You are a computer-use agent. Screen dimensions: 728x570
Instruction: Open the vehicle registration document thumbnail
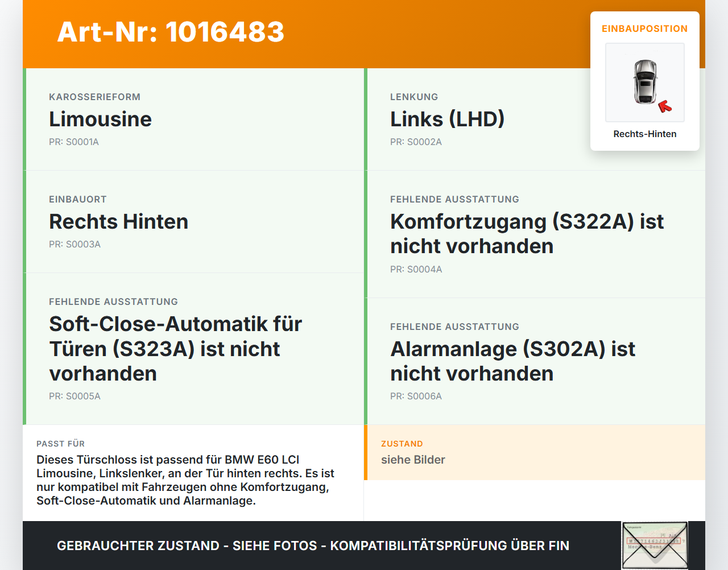point(655,546)
